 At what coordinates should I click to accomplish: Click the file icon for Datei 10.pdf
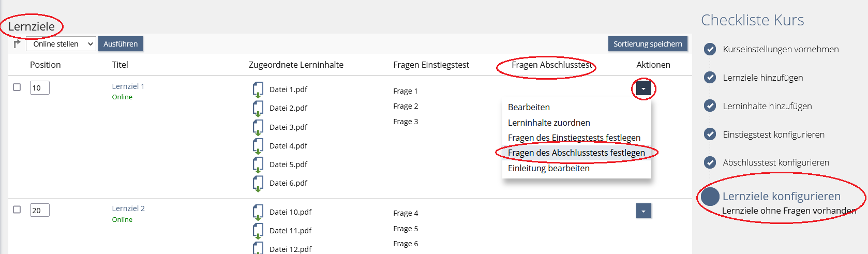pyautogui.click(x=258, y=212)
